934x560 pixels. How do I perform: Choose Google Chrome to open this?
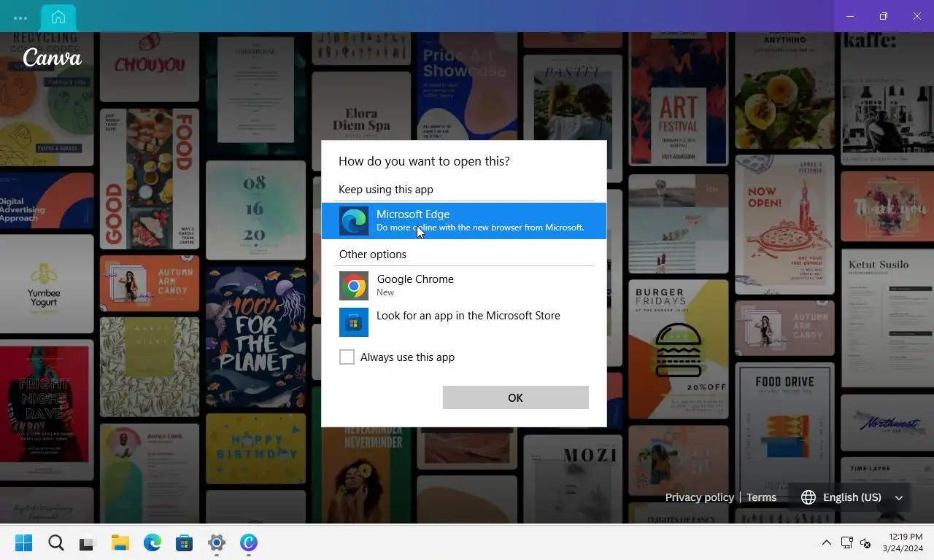(464, 286)
